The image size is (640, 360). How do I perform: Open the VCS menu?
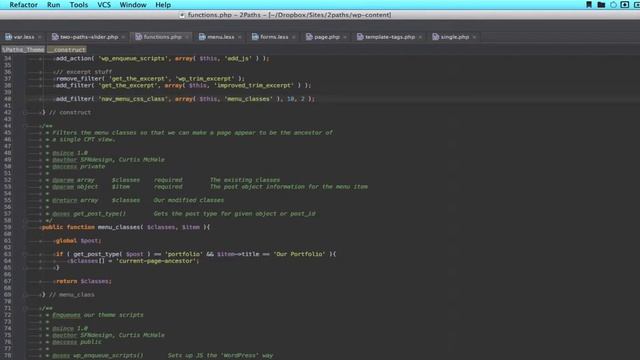point(104,5)
